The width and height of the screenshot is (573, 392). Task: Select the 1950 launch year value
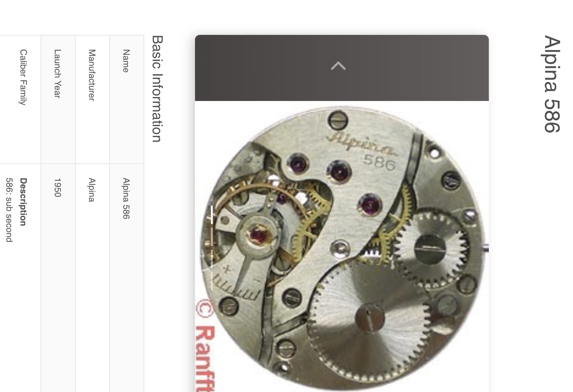click(x=58, y=187)
